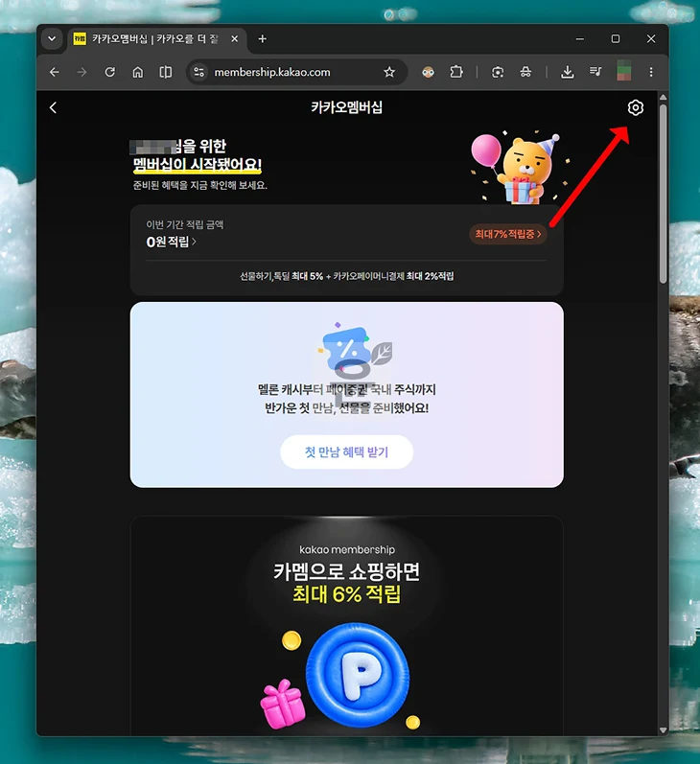
Task: Open the membership settings gear icon
Action: click(x=635, y=107)
